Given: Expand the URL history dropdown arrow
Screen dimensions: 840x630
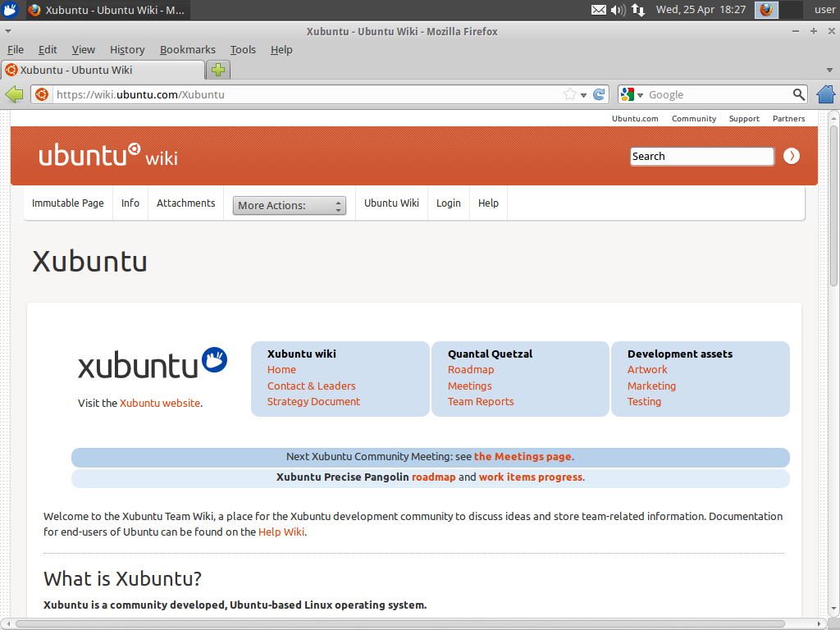Looking at the screenshot, I should [x=584, y=95].
